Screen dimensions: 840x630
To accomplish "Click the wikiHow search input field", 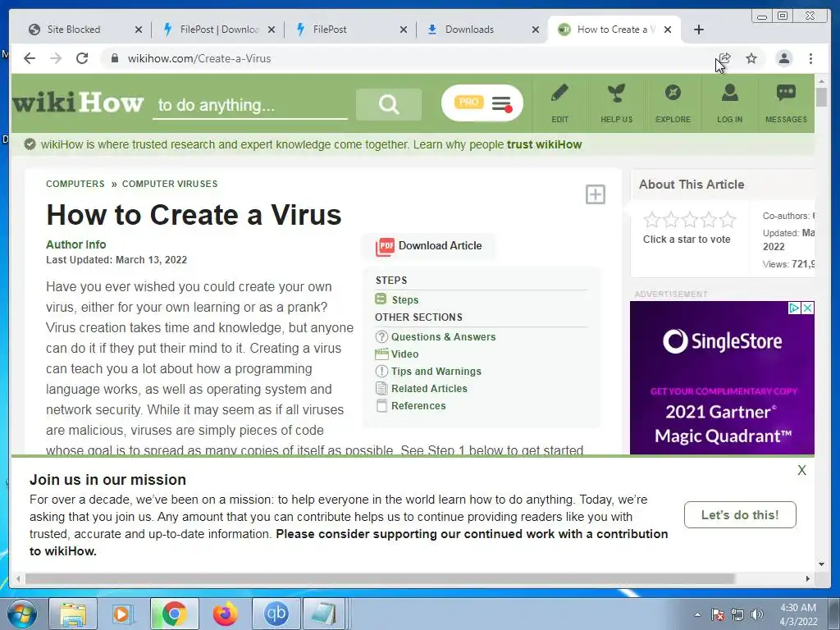I will pyautogui.click(x=250, y=105).
